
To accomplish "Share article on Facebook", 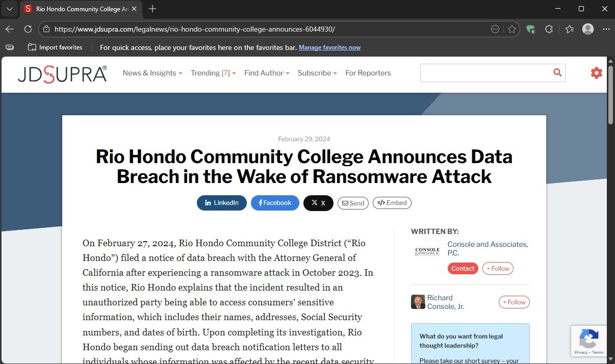I will click(x=275, y=203).
